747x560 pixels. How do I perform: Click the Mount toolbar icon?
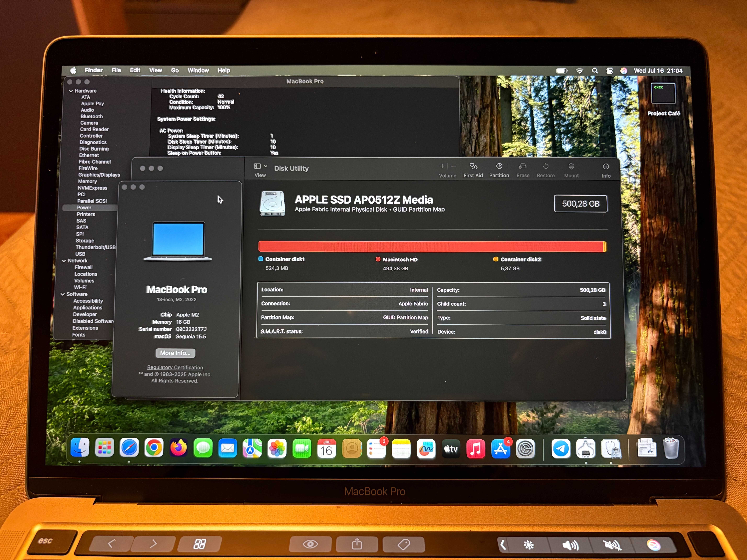[571, 166]
